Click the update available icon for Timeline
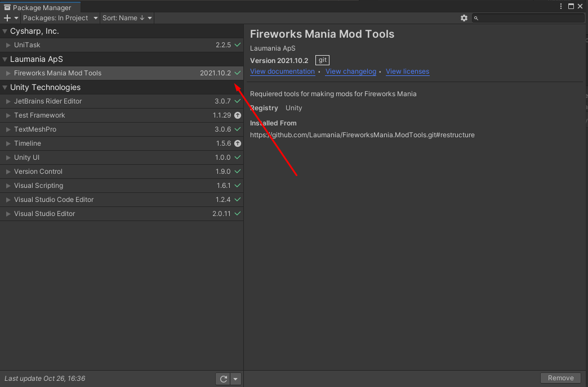 click(x=238, y=143)
